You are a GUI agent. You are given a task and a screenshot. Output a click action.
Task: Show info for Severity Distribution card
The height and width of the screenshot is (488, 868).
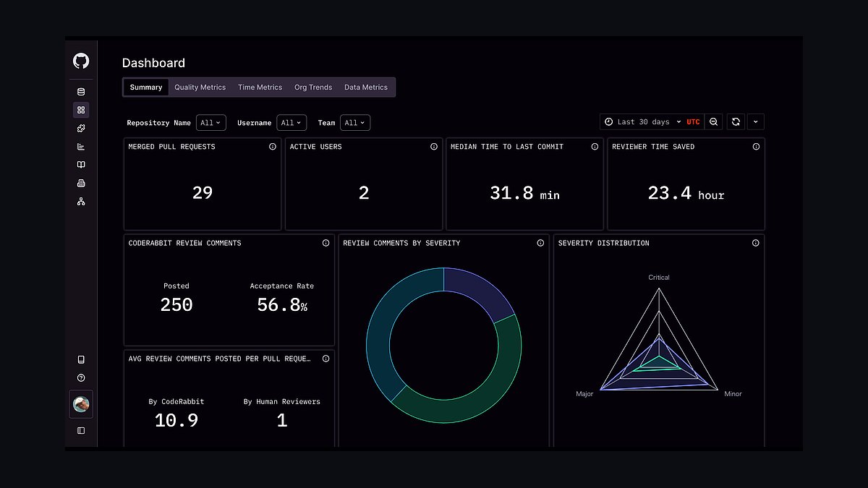(755, 243)
